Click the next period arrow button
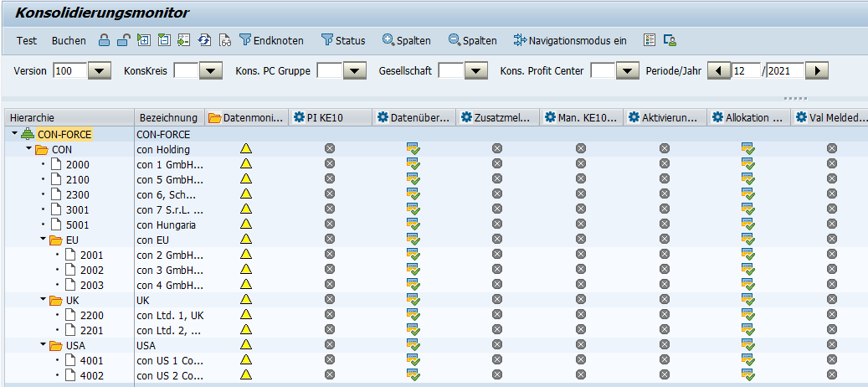The image size is (868, 387). click(816, 71)
